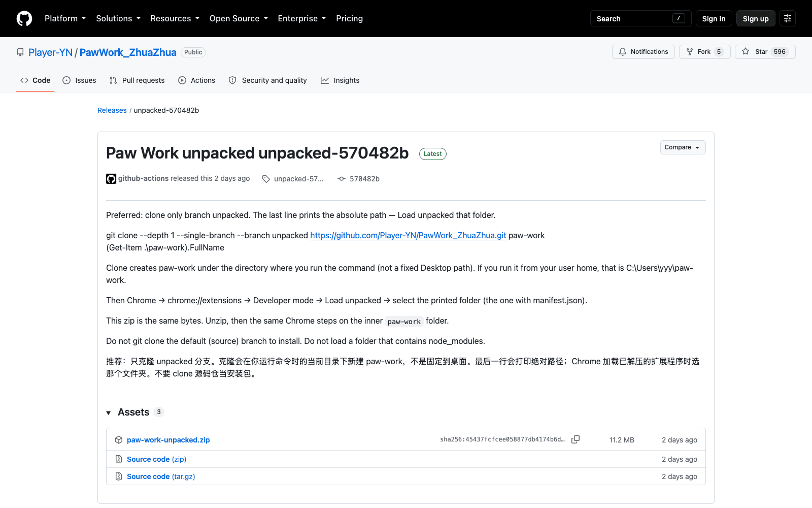The height and width of the screenshot is (508, 812).
Task: Focus the Search input field
Action: click(x=641, y=18)
